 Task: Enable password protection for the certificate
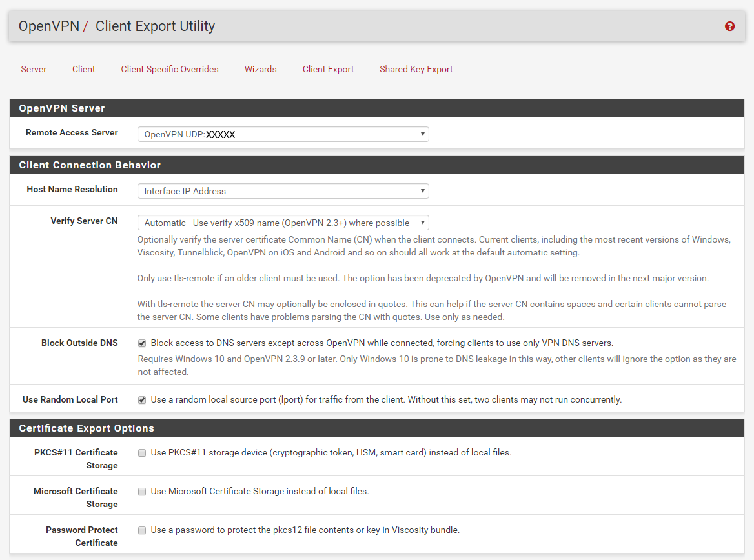pos(142,530)
